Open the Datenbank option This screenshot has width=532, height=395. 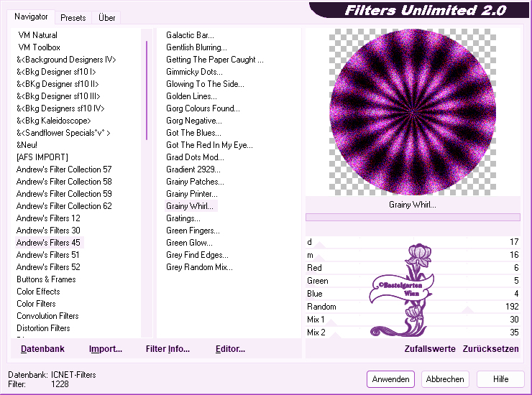tap(42, 349)
